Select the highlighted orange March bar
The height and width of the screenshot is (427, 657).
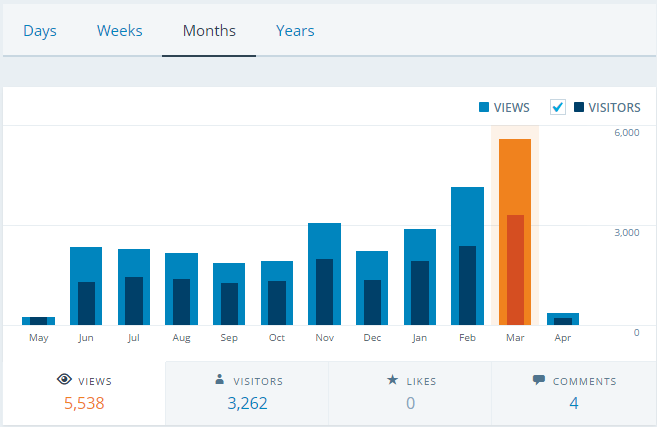[515, 232]
